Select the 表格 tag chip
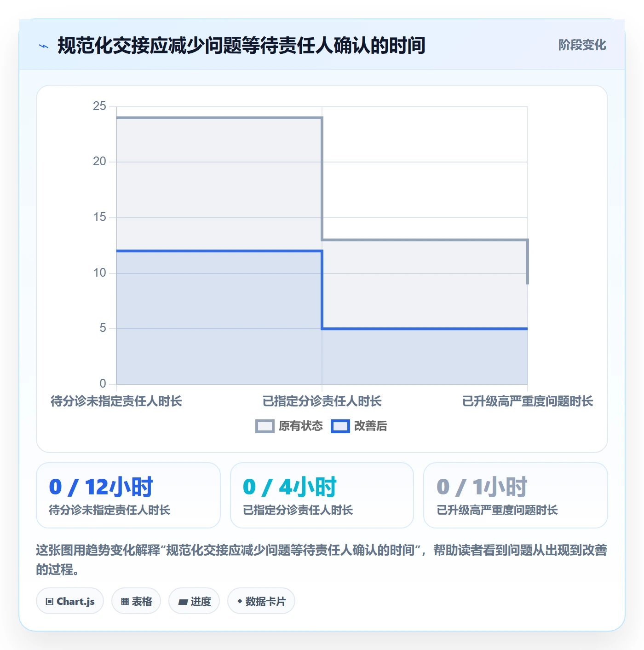This screenshot has height=650, width=644. (136, 601)
